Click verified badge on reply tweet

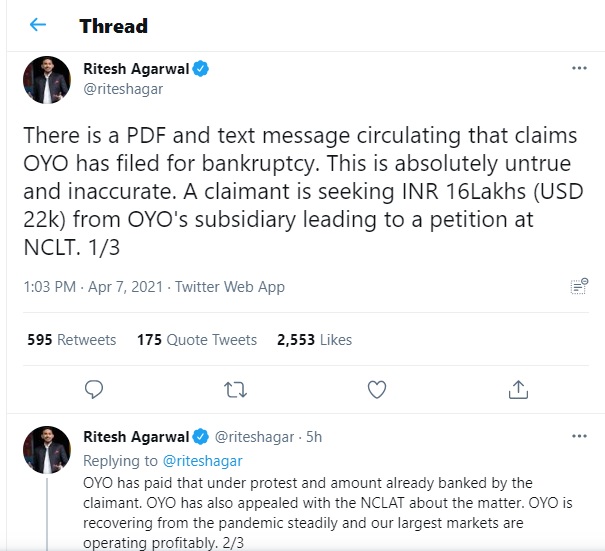pos(201,437)
